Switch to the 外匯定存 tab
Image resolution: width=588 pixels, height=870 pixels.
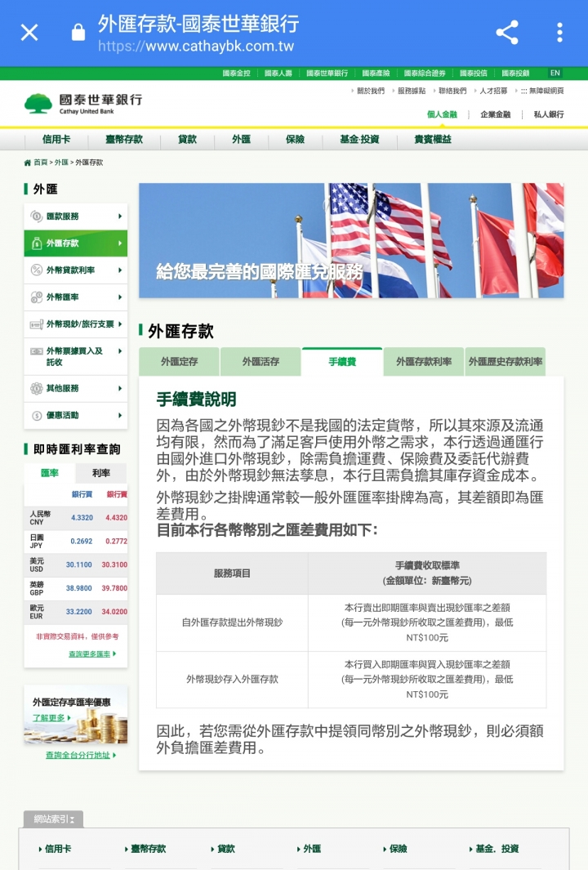pos(179,362)
